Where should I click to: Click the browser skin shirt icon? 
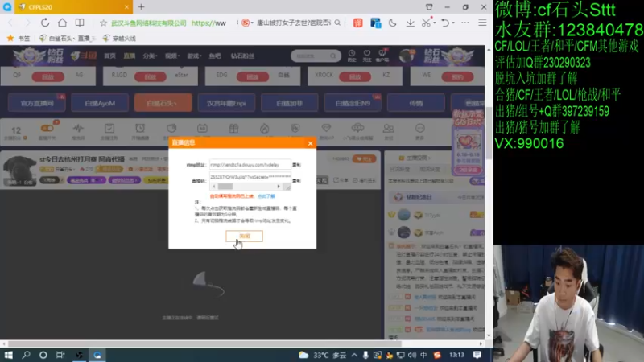[429, 7]
